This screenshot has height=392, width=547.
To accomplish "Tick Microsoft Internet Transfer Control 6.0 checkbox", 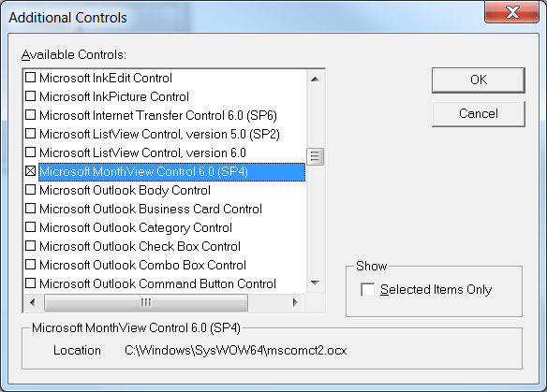I will [x=31, y=115].
